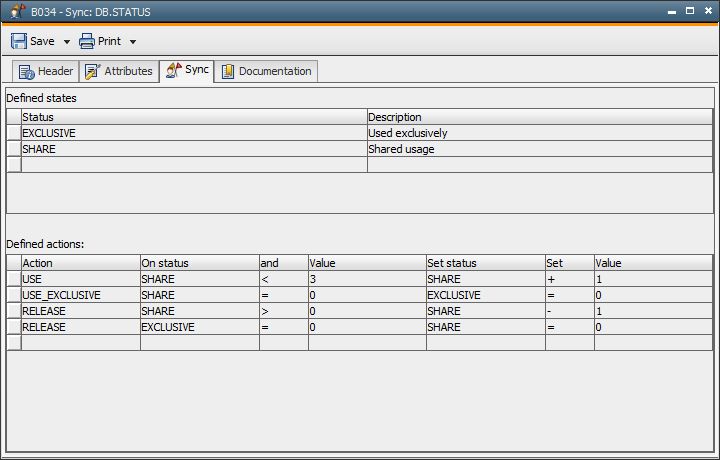Select the Sync tab

point(187,70)
